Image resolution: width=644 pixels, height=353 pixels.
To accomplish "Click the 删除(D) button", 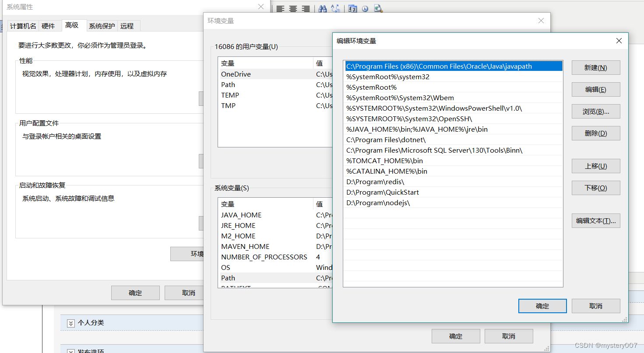I will click(x=596, y=133).
